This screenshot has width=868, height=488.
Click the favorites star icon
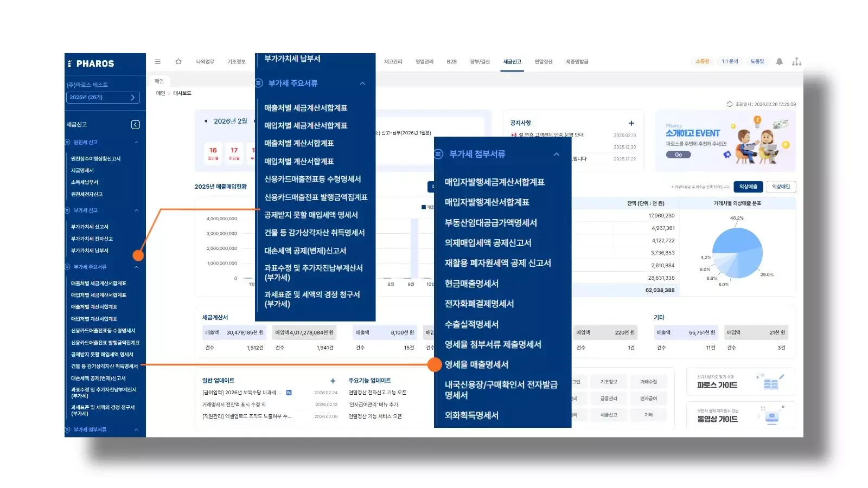[x=178, y=61]
